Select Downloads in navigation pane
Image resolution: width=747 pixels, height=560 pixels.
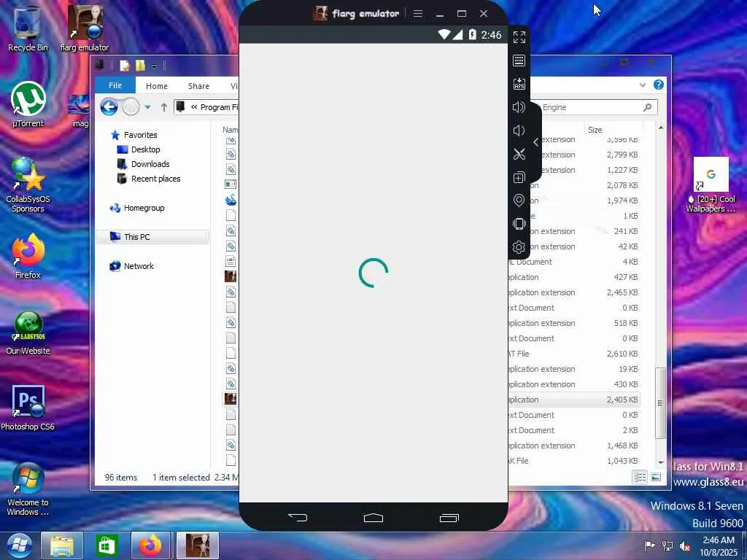[x=150, y=164]
